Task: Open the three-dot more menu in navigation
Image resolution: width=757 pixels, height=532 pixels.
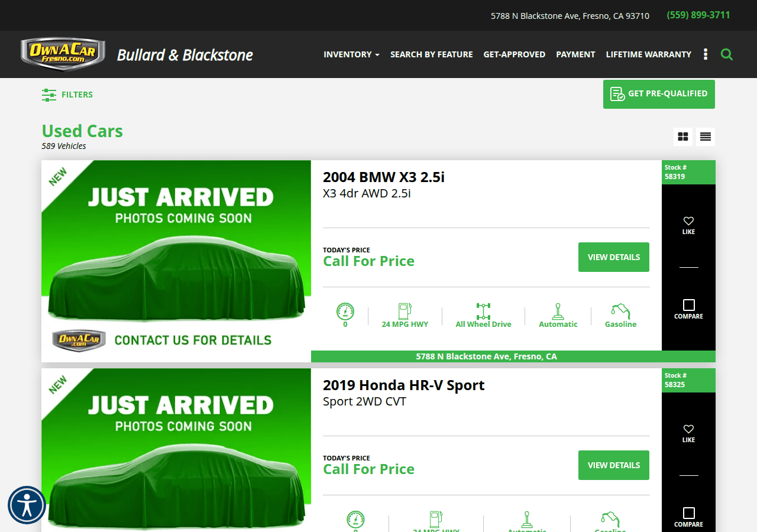Action: pos(706,54)
